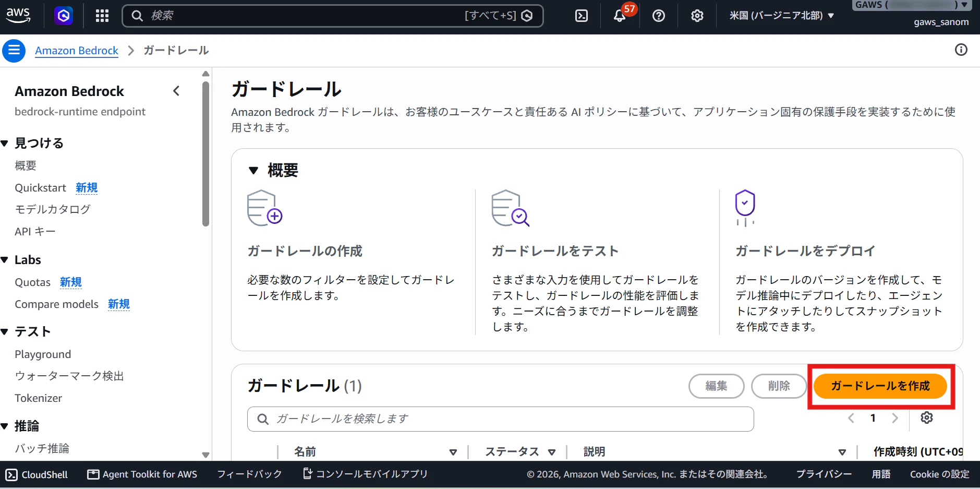Launch CloudShell from the top bar icon

tap(582, 16)
